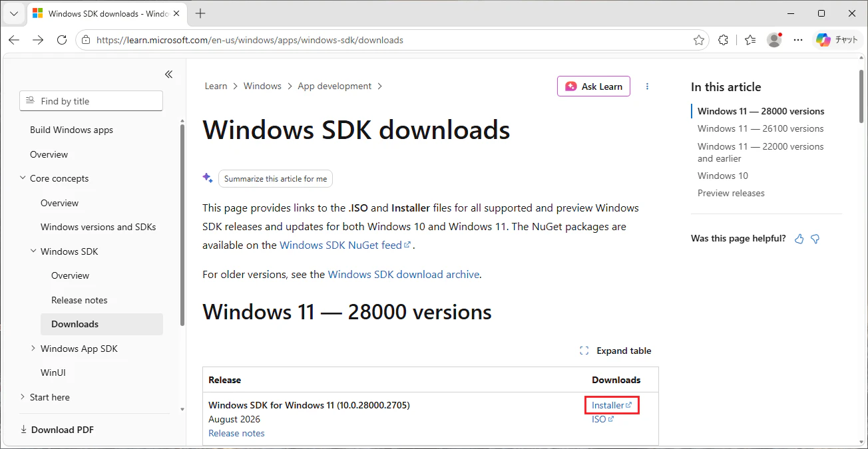Jump to Windows 10 section in article nav

coord(723,176)
